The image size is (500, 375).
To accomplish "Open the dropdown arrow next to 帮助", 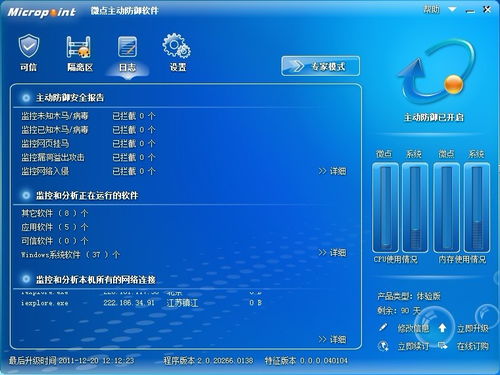I will click(x=452, y=9).
